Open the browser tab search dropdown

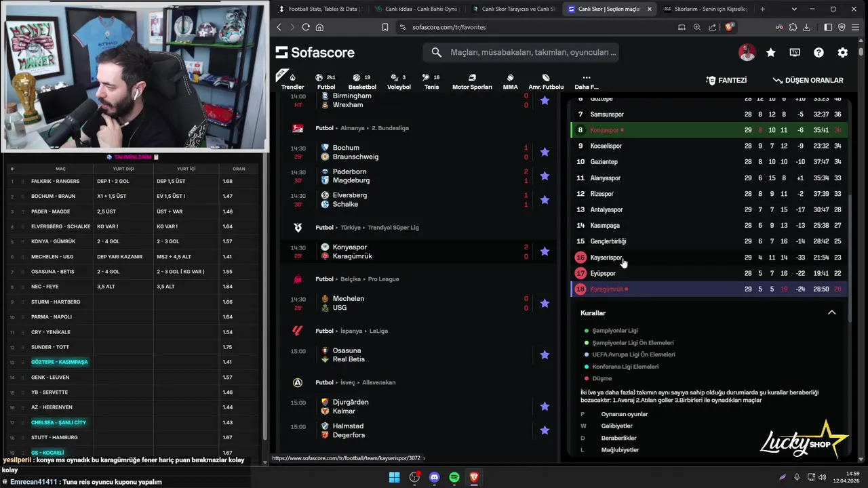coord(794,9)
